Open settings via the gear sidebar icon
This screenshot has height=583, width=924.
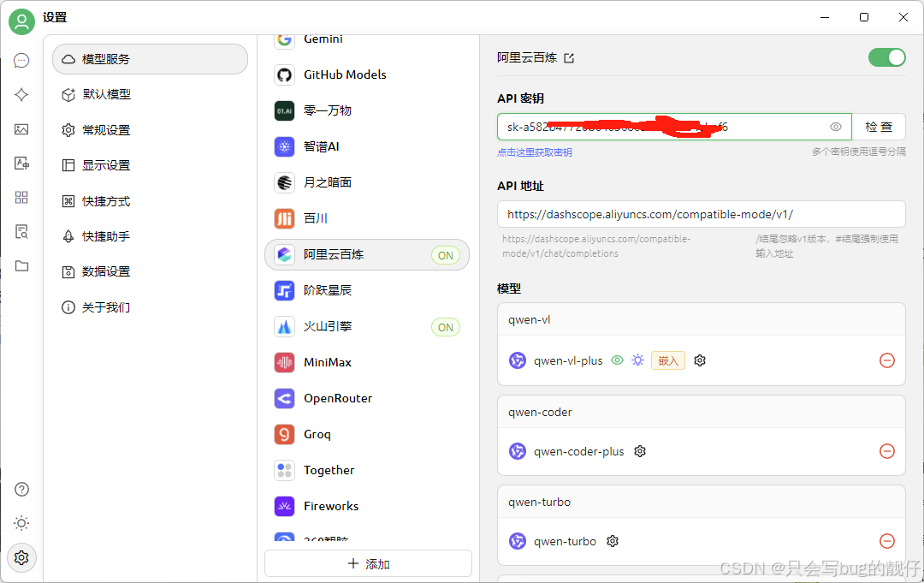coord(21,557)
